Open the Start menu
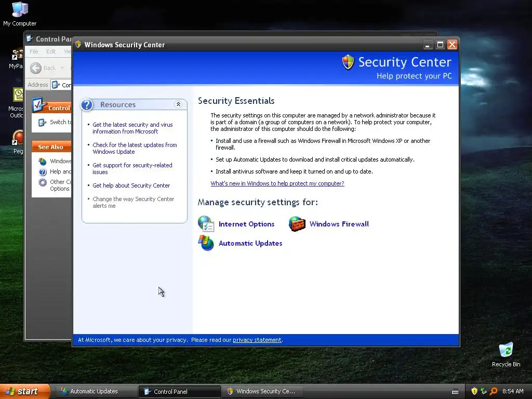Screen dimensions: 532x399 (x=25, y=391)
